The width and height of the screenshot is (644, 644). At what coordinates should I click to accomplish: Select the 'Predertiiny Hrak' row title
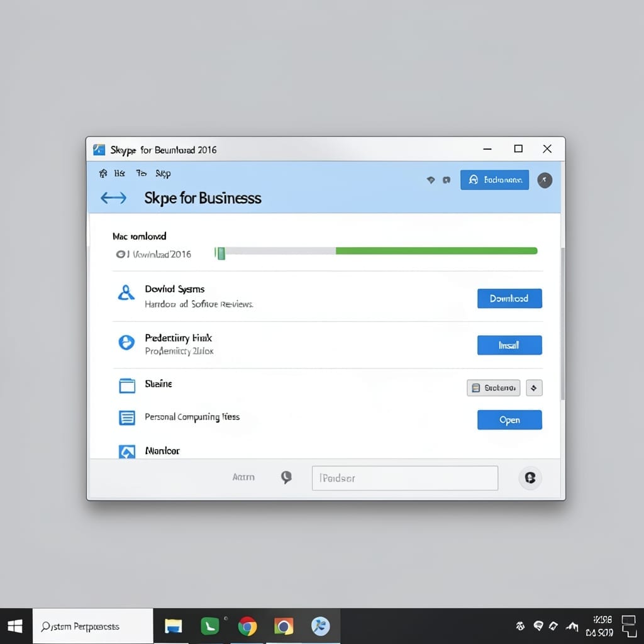[178, 338]
